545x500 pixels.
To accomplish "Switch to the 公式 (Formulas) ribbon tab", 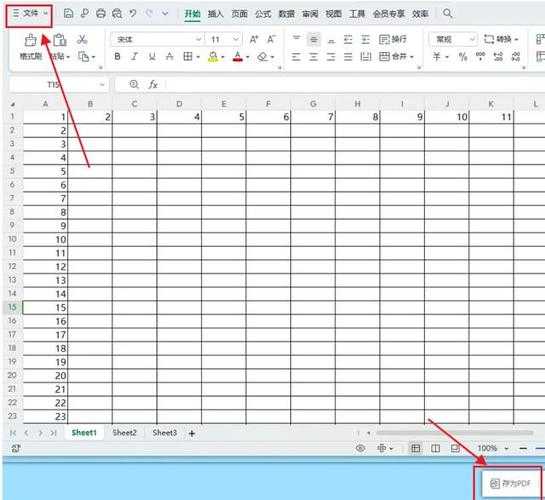I will coord(263,14).
